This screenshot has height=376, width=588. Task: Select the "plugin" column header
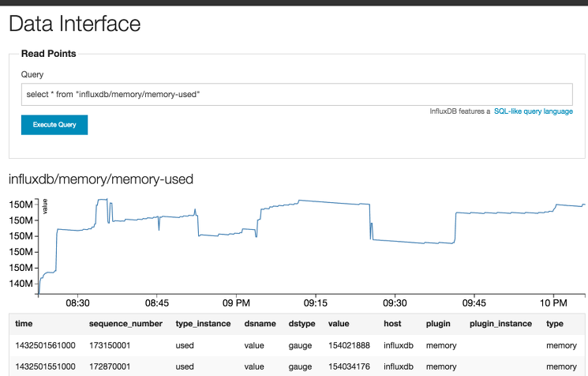[x=438, y=324]
